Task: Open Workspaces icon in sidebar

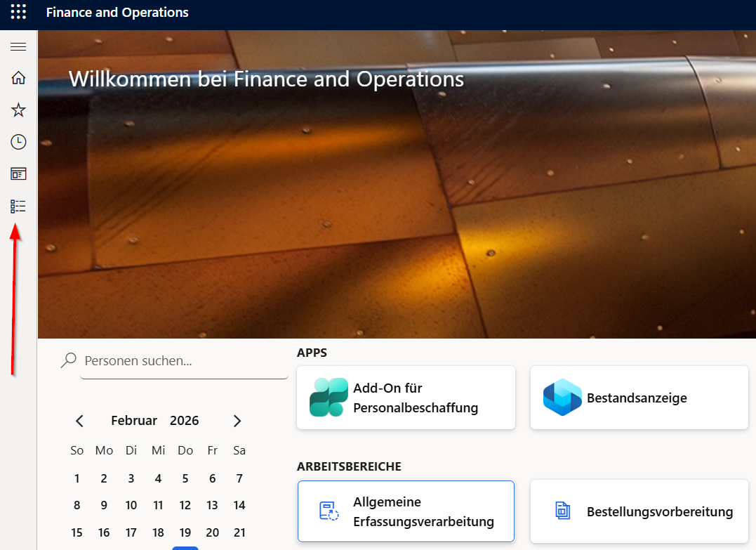Action: pos(18,173)
